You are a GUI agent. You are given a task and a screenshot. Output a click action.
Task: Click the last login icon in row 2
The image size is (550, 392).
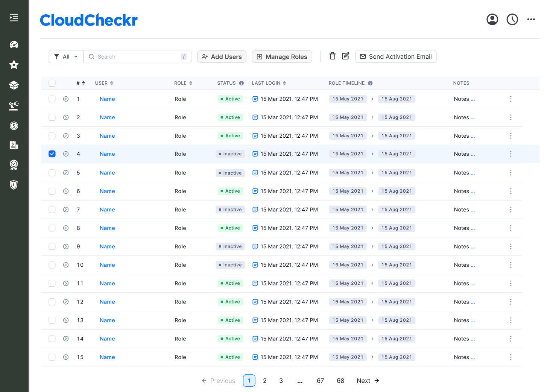click(x=255, y=117)
